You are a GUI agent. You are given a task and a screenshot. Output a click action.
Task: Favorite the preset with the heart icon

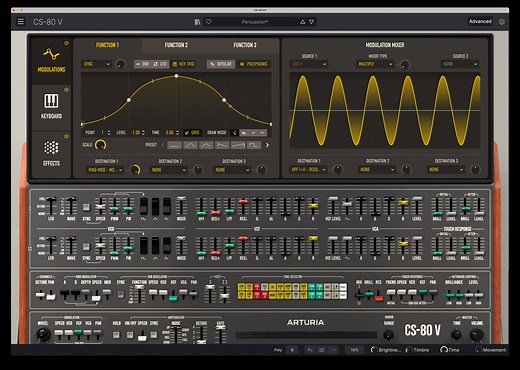click(209, 22)
